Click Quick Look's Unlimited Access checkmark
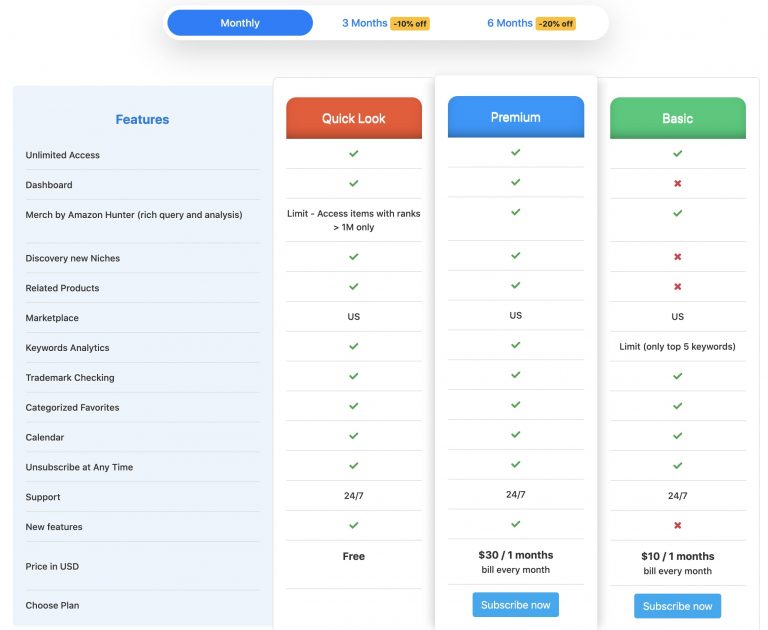Viewport: 768px width, 630px height. [353, 153]
